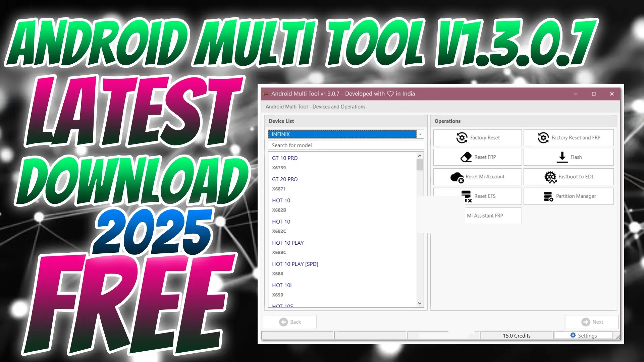Select GT 10 PRO device
This screenshot has width=644, height=362.
point(285,158)
